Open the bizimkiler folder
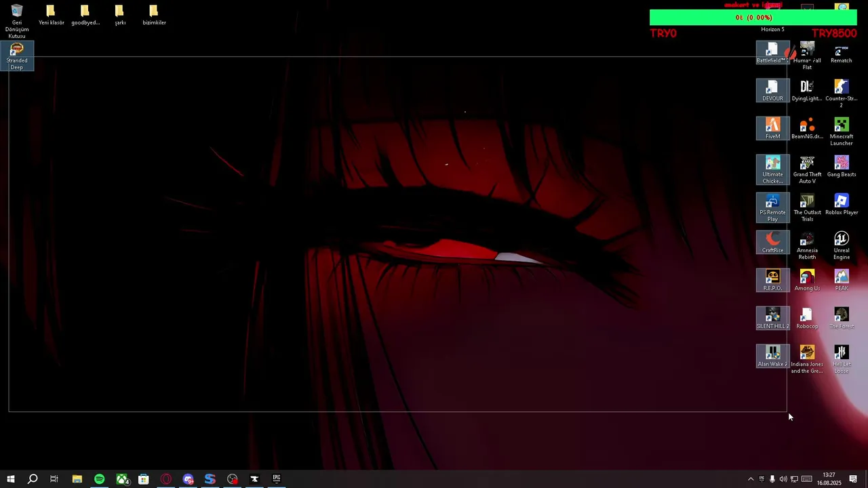This screenshot has width=868, height=488. click(x=154, y=15)
